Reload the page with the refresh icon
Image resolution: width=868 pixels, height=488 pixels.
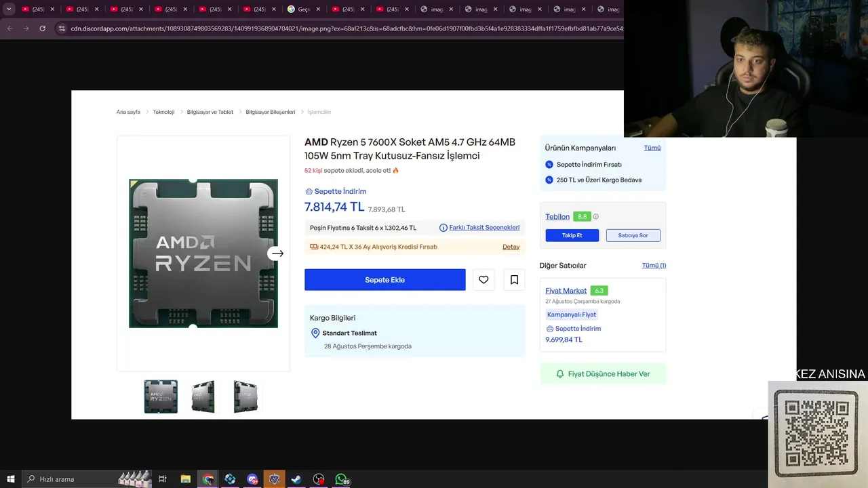coord(42,28)
